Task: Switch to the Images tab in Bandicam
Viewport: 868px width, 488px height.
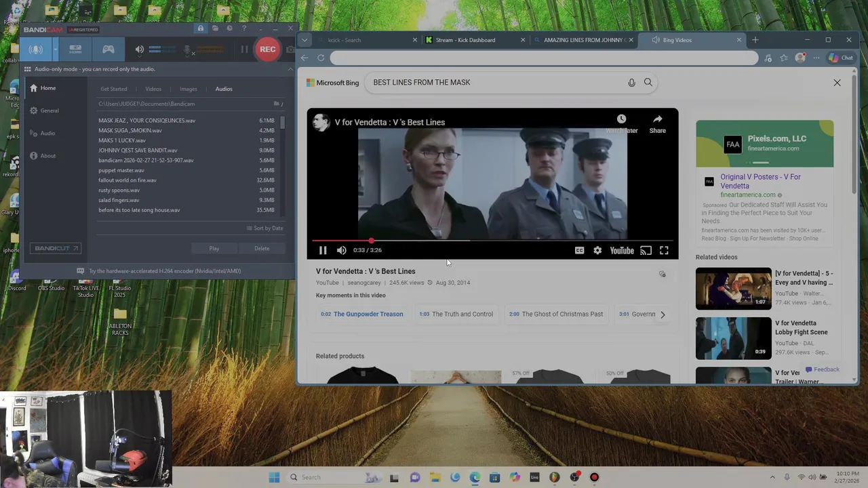Action: pos(189,89)
